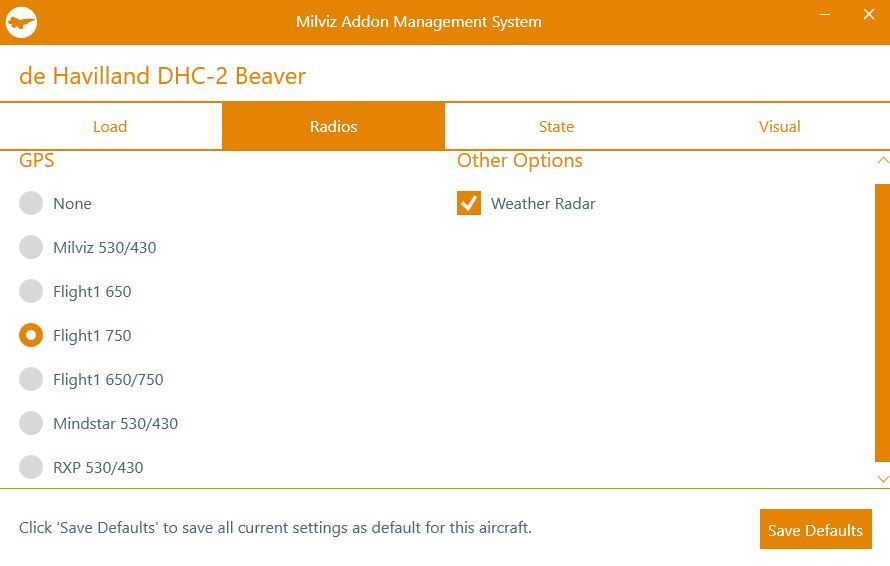Select the None GPS radio button
The width and height of the screenshot is (890, 566).
pos(31,203)
